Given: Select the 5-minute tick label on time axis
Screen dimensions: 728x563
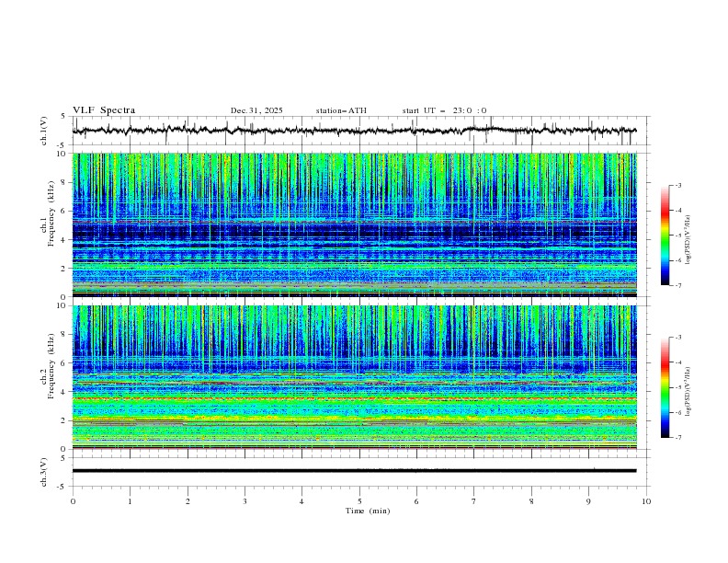Looking at the screenshot, I should point(359,500).
